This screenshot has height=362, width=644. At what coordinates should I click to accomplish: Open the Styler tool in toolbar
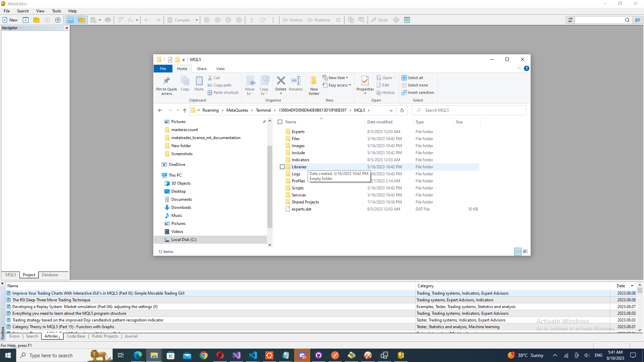click(x=379, y=20)
